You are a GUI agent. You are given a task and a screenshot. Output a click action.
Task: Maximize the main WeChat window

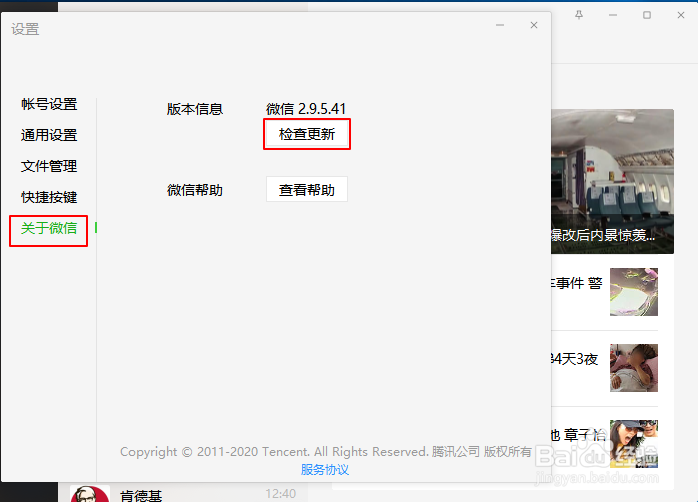tap(647, 15)
